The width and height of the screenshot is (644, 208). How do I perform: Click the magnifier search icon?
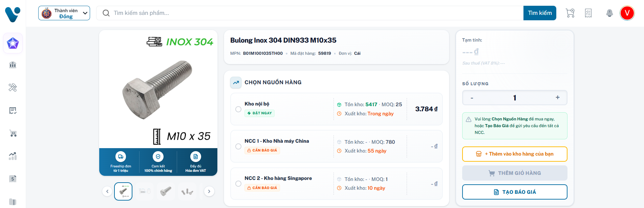(106, 13)
